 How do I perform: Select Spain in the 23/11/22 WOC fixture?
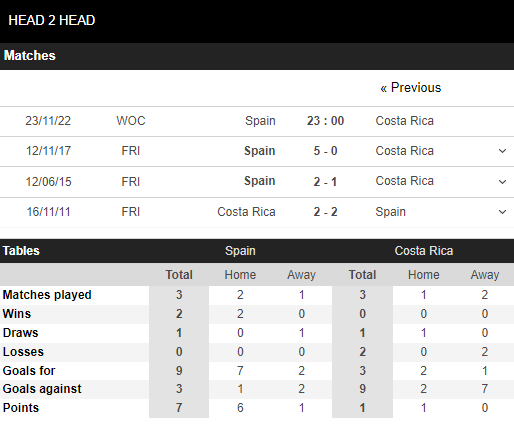pyautogui.click(x=260, y=121)
